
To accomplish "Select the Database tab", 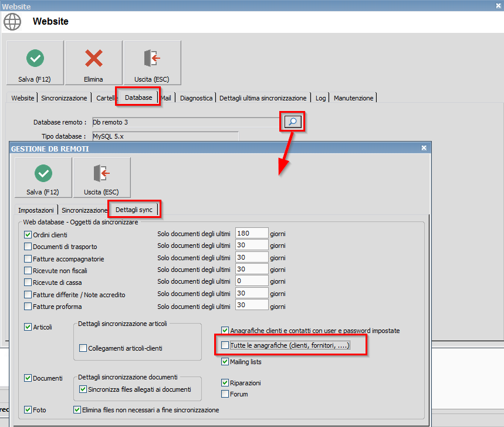I will [138, 97].
